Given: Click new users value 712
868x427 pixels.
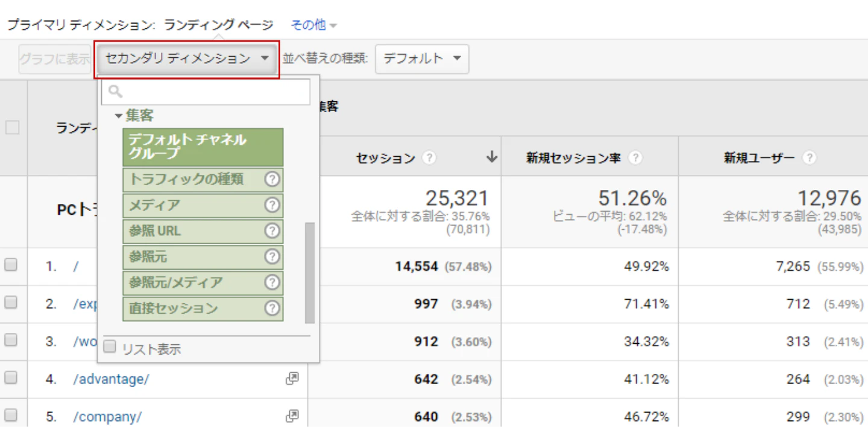Looking at the screenshot, I should point(798,304).
